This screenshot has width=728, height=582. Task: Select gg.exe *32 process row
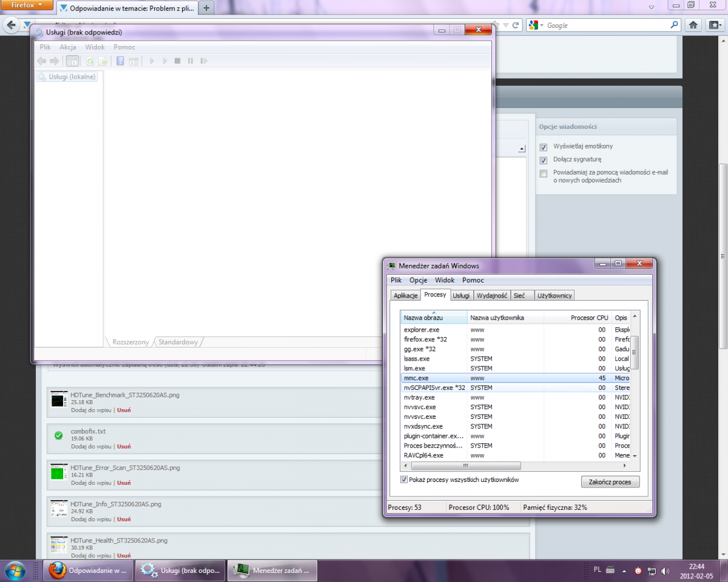516,349
